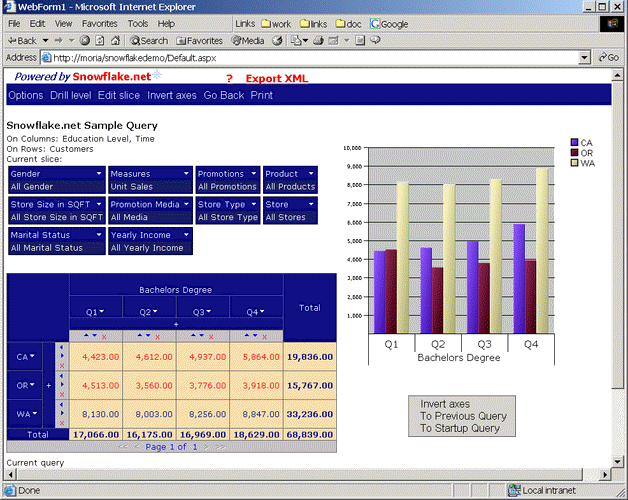Open the Product slice dropdown

click(311, 173)
